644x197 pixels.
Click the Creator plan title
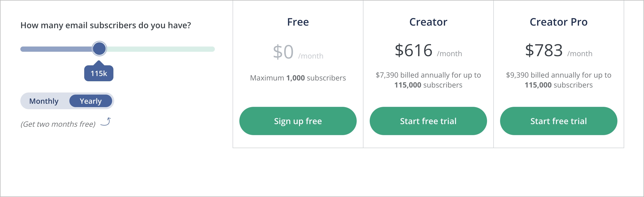[428, 22]
